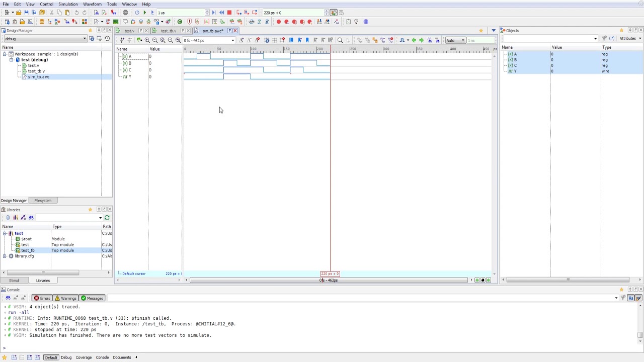Click the globe web icon in second toolbar
This screenshot has height=362, width=644.
pos(366,22)
